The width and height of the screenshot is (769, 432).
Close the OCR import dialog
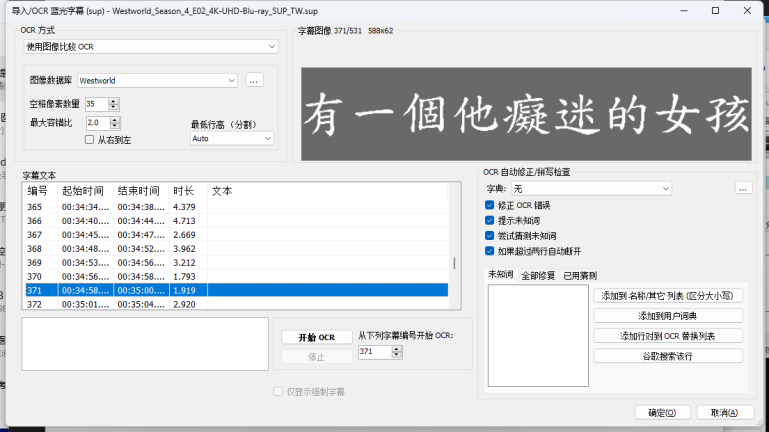747,11
